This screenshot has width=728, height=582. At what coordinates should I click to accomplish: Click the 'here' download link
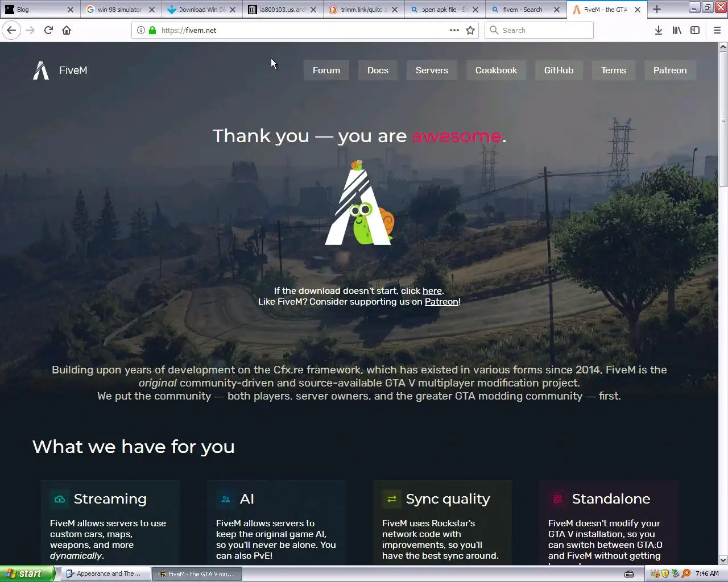coord(432,291)
